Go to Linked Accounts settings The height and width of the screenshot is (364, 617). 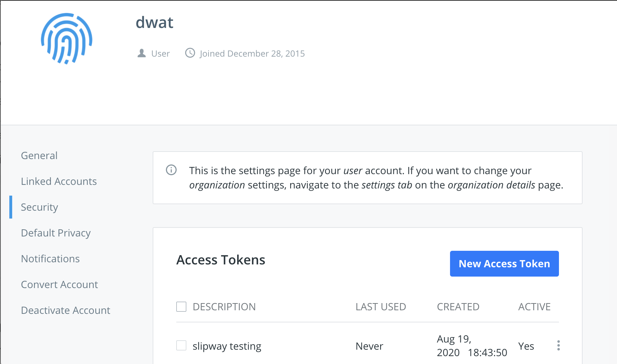click(x=59, y=181)
